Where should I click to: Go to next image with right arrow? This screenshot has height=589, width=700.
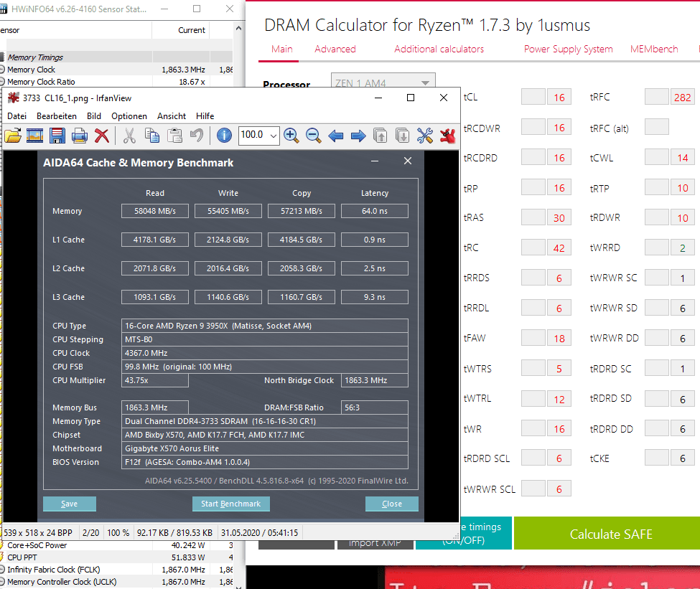[x=358, y=136]
